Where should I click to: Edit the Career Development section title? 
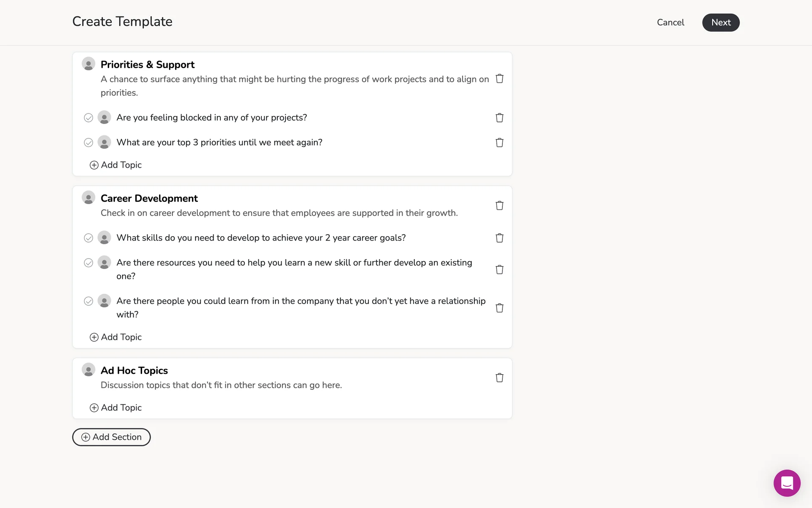(x=149, y=199)
